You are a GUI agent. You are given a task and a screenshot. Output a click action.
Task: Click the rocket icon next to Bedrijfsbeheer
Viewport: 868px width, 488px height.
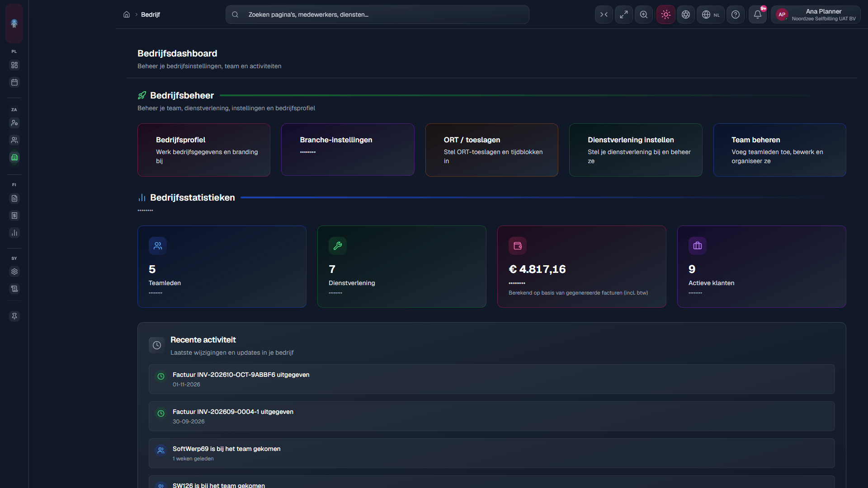pos(142,95)
